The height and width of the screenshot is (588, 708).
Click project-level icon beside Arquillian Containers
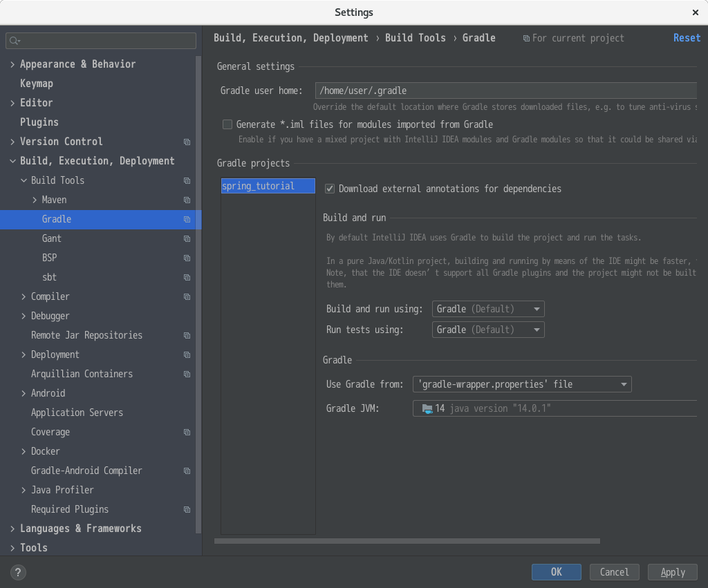point(187,374)
